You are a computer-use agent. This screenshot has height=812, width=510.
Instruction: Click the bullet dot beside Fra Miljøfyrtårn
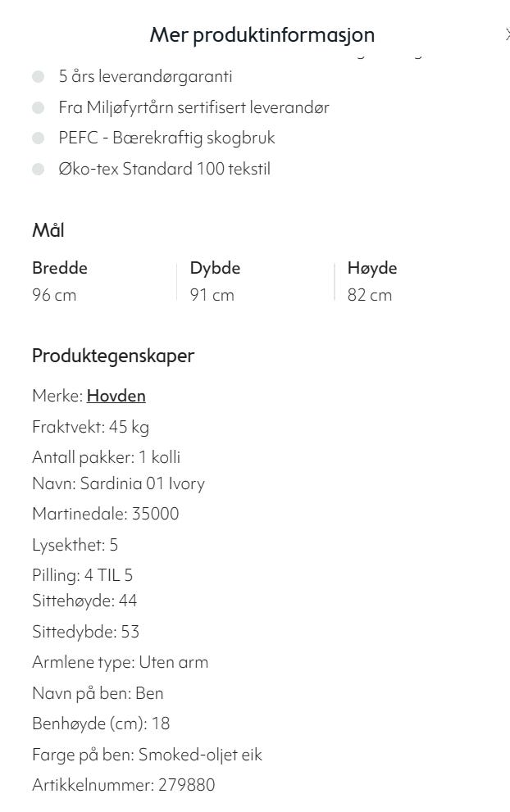pyautogui.click(x=38, y=107)
